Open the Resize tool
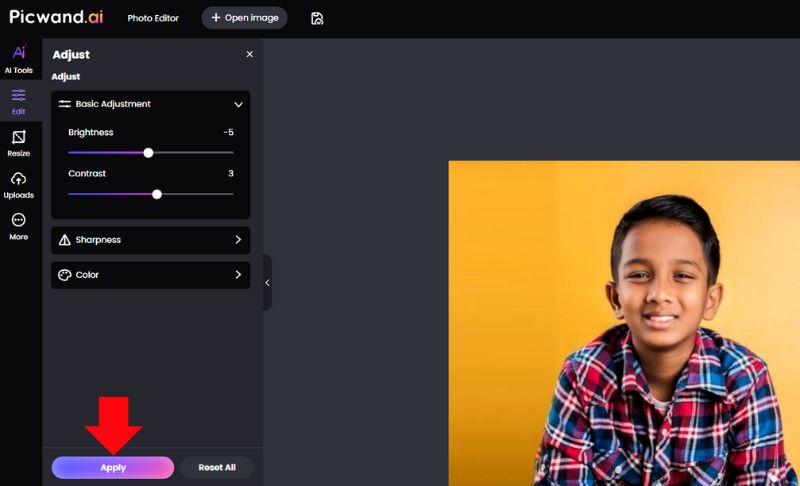The image size is (800, 486). click(x=18, y=143)
